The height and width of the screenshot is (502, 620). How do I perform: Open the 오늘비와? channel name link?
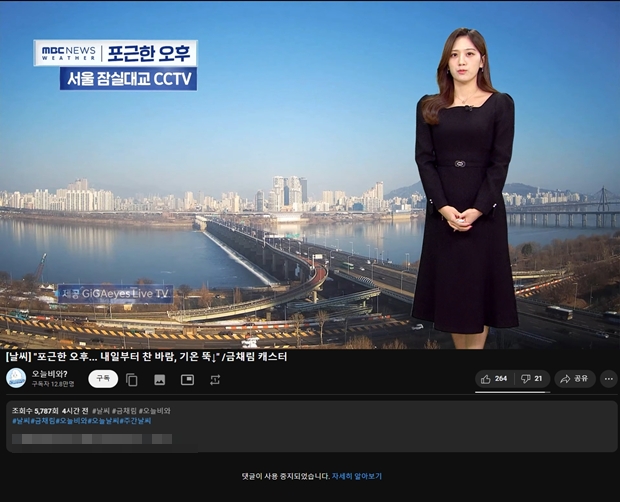(x=50, y=373)
